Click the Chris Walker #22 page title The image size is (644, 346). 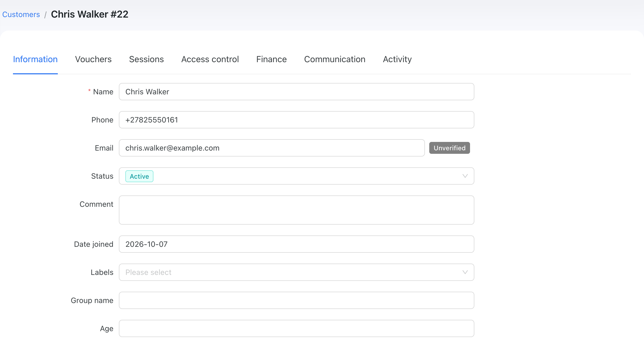coord(90,14)
